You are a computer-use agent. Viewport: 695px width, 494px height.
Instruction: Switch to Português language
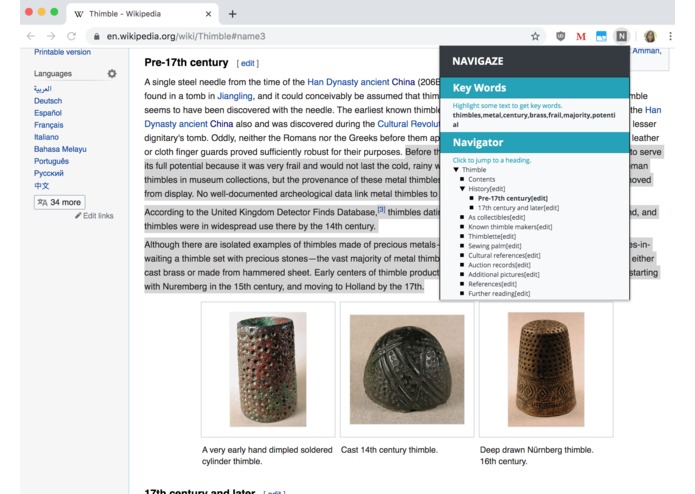coord(51,161)
